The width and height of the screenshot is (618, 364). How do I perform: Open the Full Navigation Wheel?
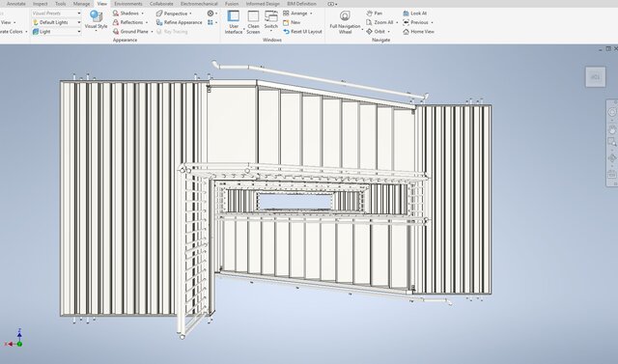pyautogui.click(x=345, y=22)
